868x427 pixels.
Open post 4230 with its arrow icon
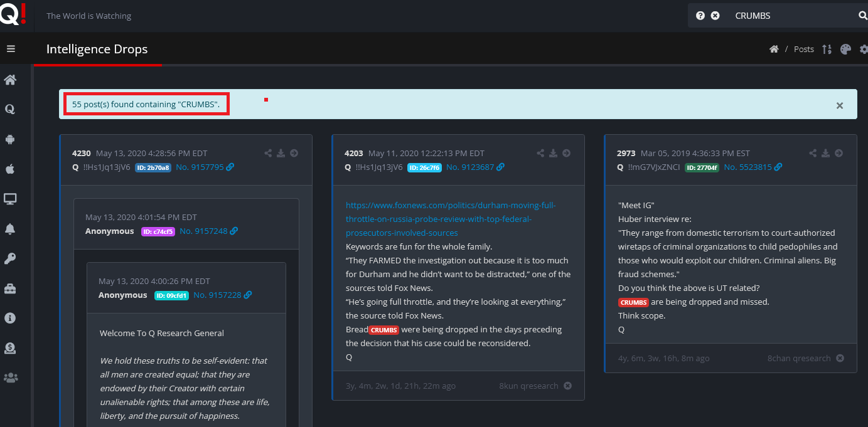click(x=294, y=153)
